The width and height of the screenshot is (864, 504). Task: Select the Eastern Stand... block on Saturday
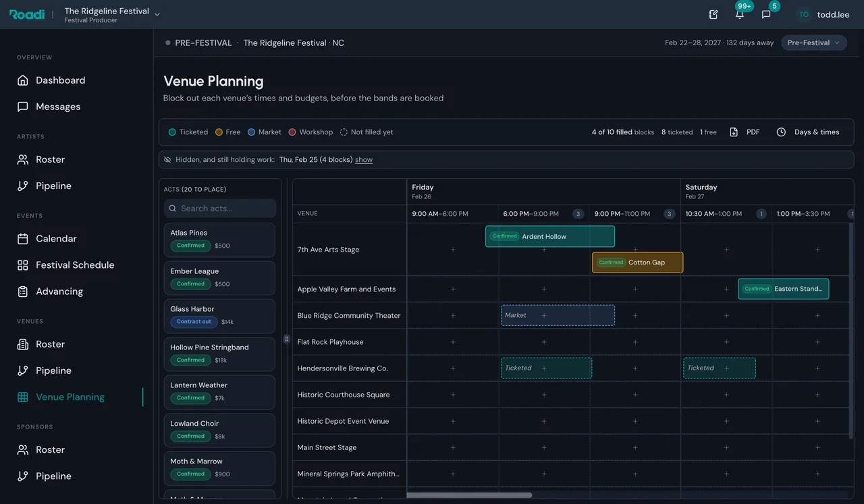(x=783, y=289)
